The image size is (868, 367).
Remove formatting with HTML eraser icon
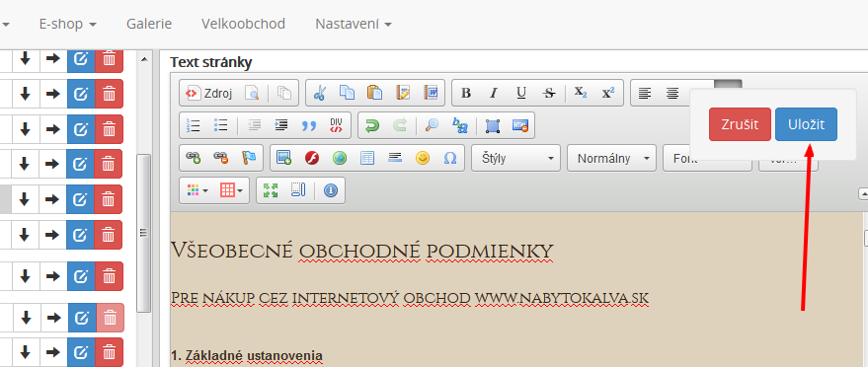519,125
